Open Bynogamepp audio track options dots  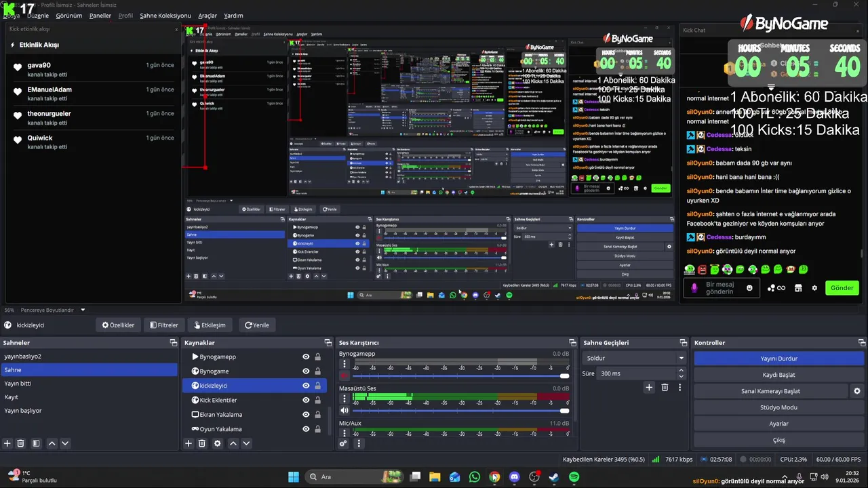coord(344,364)
